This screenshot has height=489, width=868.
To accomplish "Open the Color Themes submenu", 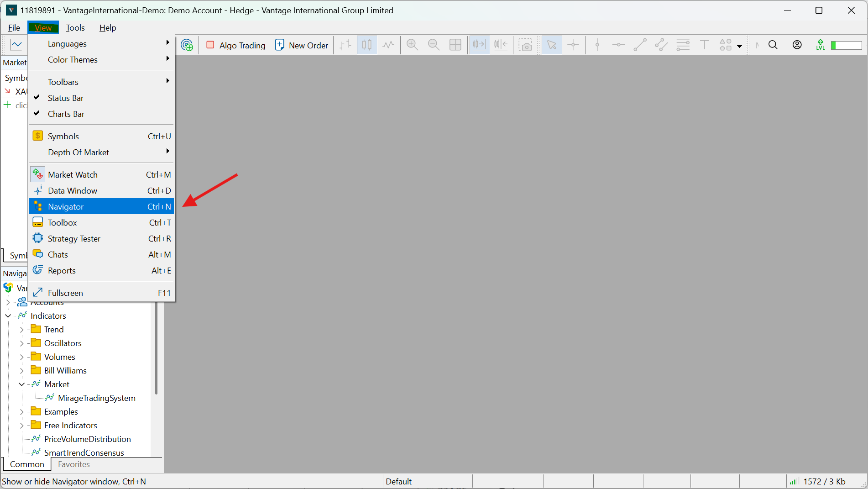I will tap(101, 60).
